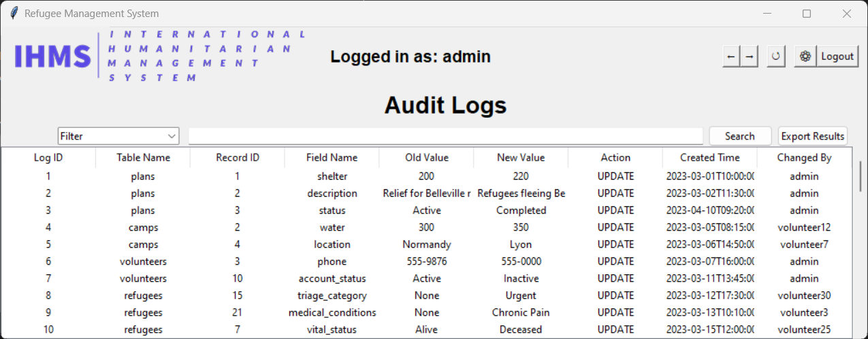Select the 'vital_status' field cell
Screen dimensions: 868x339
[x=332, y=329]
